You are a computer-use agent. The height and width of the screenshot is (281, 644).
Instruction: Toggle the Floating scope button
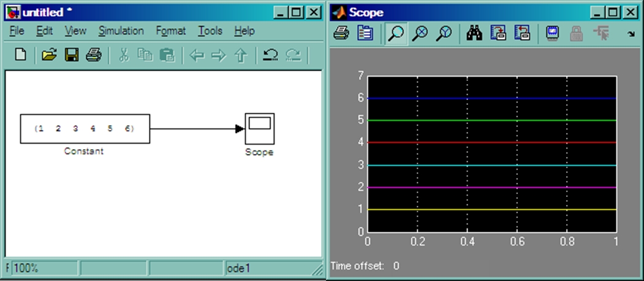[552, 34]
